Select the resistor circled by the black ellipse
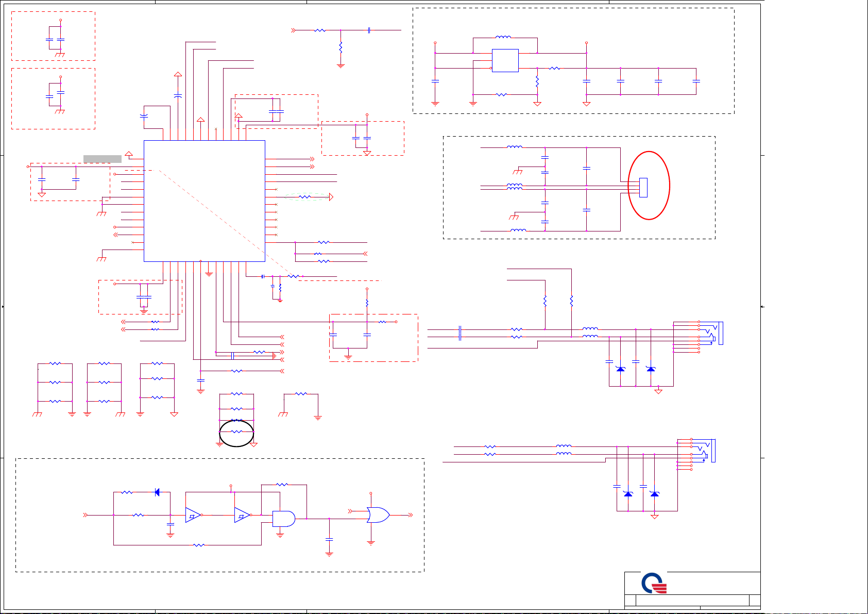This screenshot has height=614, width=868. pos(236,432)
